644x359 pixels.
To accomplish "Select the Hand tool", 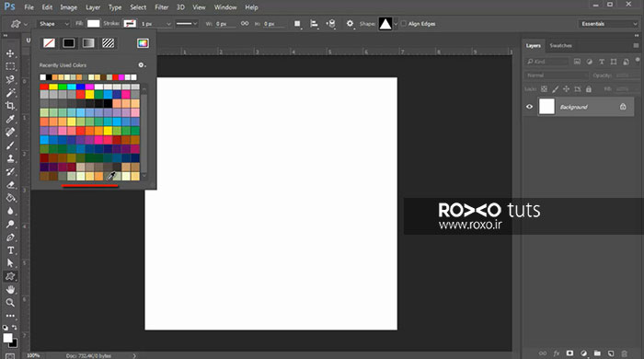I will click(x=10, y=290).
